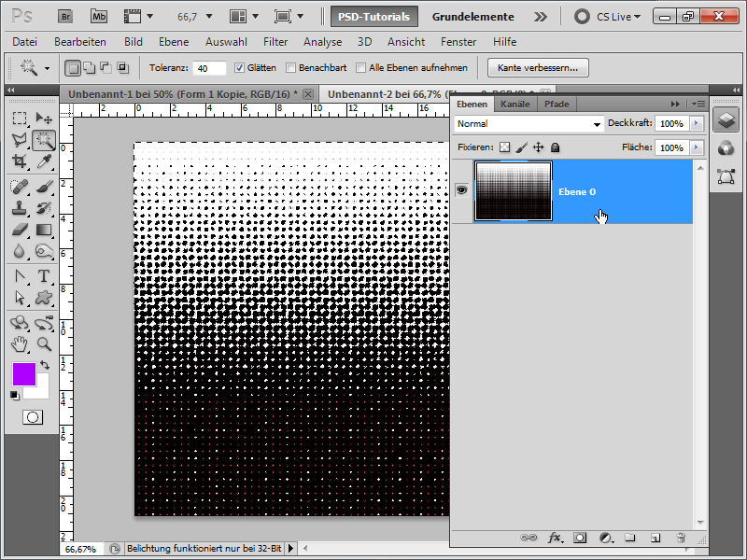
Task: Select the Move tool
Action: coord(44,119)
